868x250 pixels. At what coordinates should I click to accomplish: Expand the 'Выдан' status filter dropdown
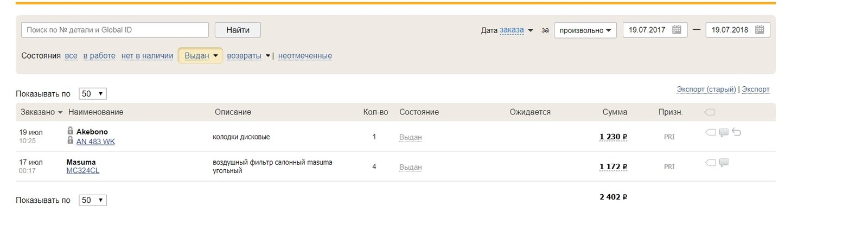pyautogui.click(x=200, y=56)
